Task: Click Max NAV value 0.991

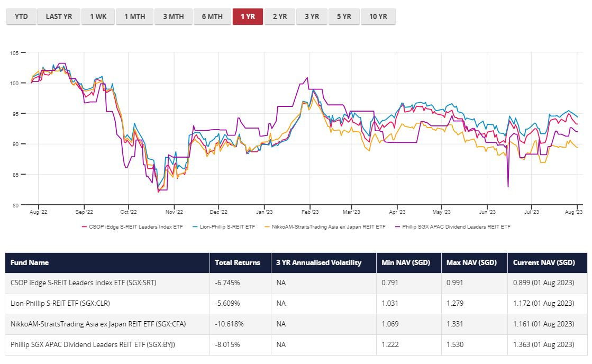Action: (x=454, y=283)
